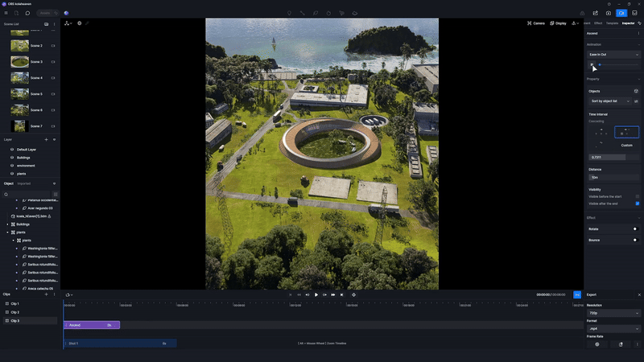Click the object search field
This screenshot has height=362, width=644.
pyautogui.click(x=27, y=194)
